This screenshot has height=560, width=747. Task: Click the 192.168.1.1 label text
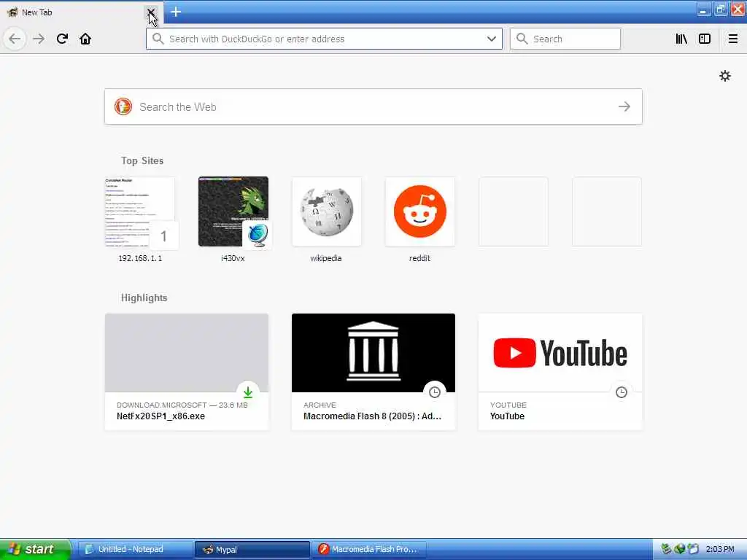point(140,258)
